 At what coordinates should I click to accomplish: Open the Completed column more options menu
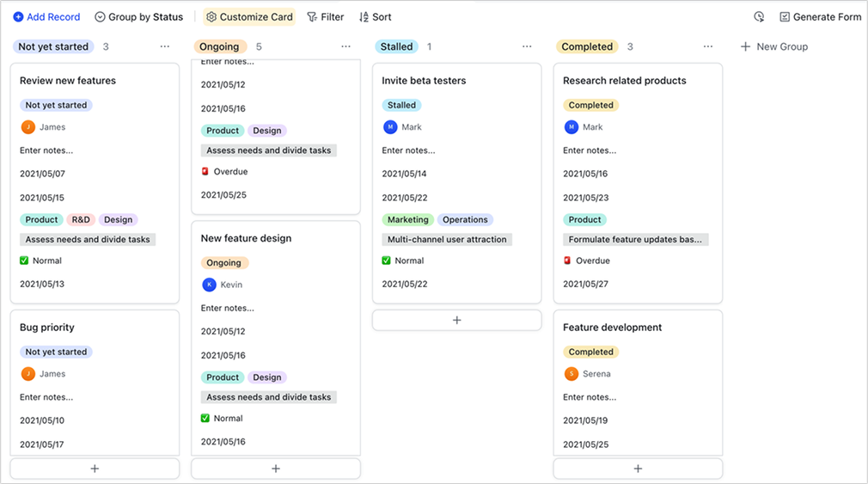coord(708,47)
